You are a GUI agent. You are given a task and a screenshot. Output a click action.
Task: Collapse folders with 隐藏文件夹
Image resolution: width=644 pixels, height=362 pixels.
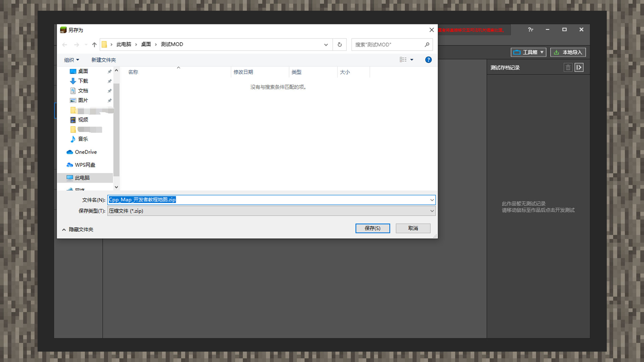(78, 230)
